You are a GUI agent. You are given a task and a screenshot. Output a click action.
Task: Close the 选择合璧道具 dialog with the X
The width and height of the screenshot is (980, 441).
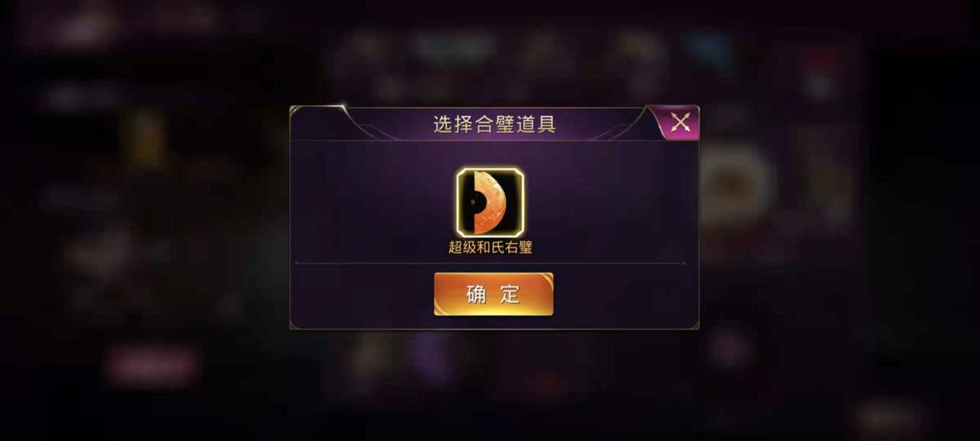[x=679, y=122]
